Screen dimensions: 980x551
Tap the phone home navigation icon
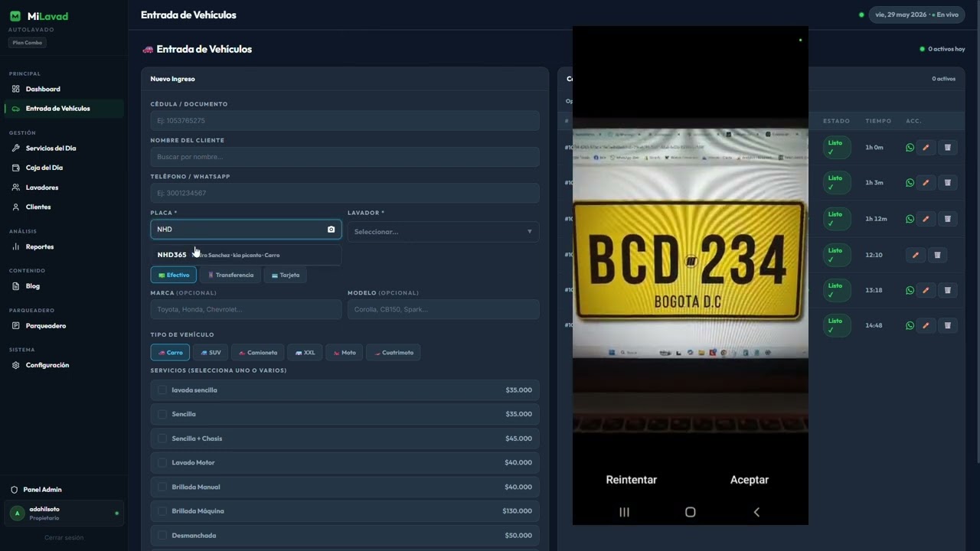(x=690, y=512)
